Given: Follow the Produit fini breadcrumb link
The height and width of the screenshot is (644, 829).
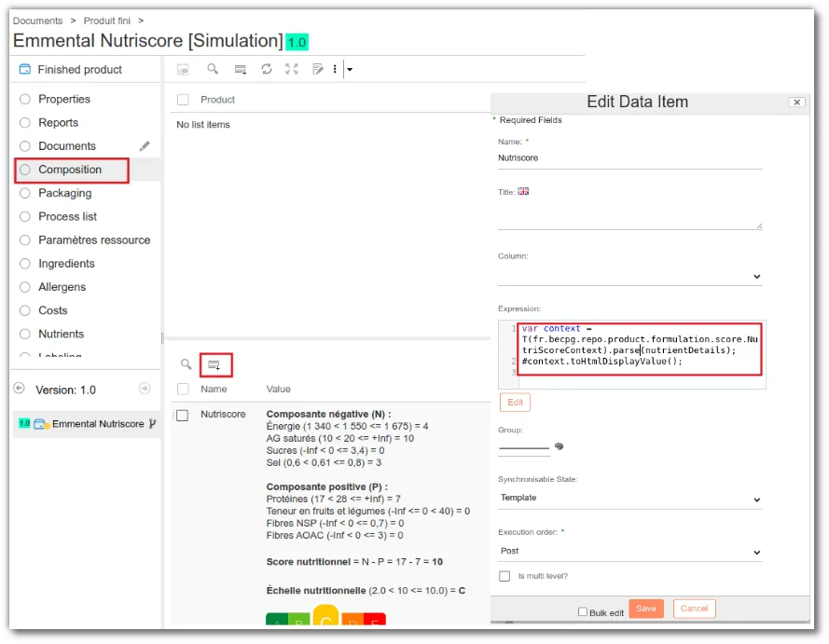Looking at the screenshot, I should (x=107, y=21).
